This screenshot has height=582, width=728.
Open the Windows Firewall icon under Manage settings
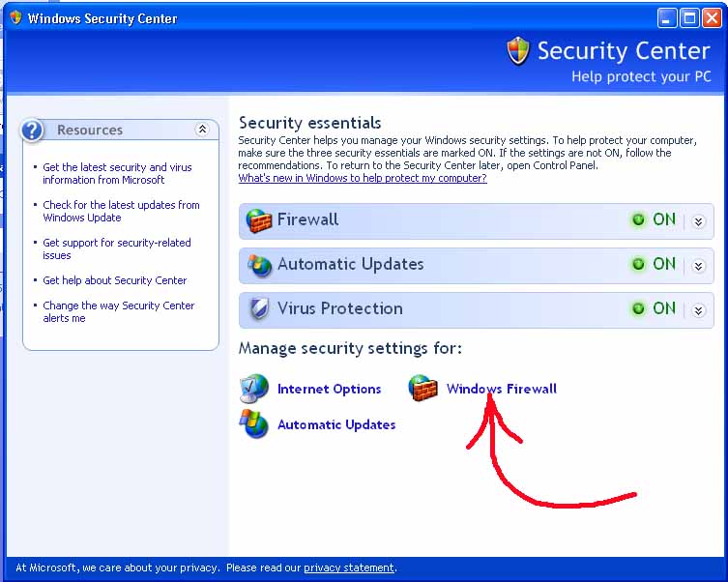coord(422,388)
